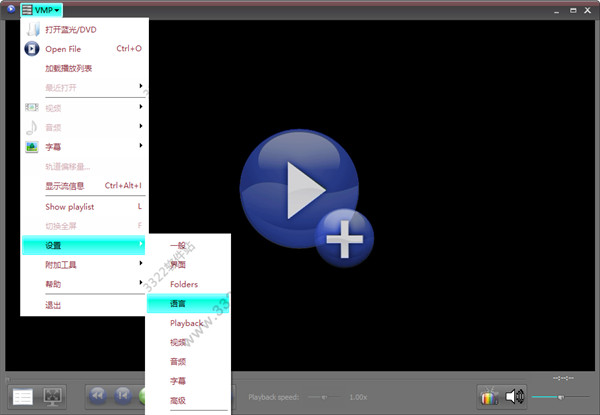This screenshot has width=600, height=415.
Task: Click the fullscreen monitor button in toolbar
Action: coord(52,396)
